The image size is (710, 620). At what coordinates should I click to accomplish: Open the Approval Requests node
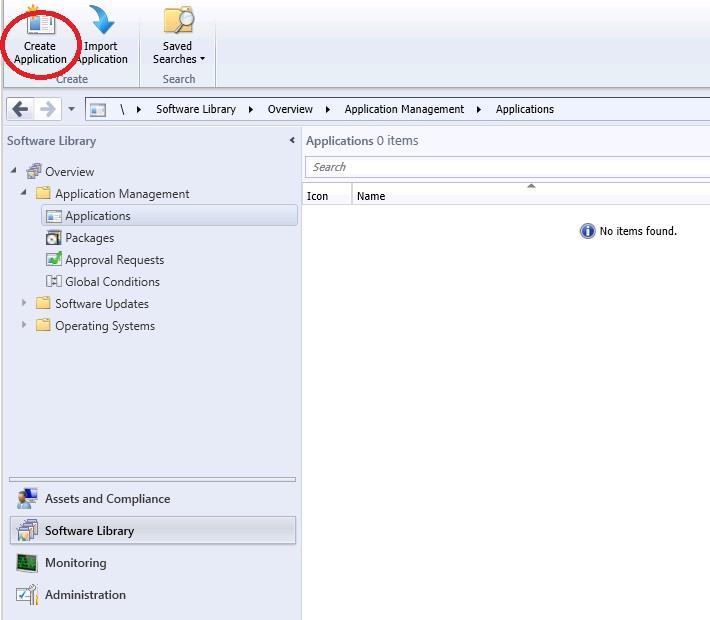click(115, 260)
